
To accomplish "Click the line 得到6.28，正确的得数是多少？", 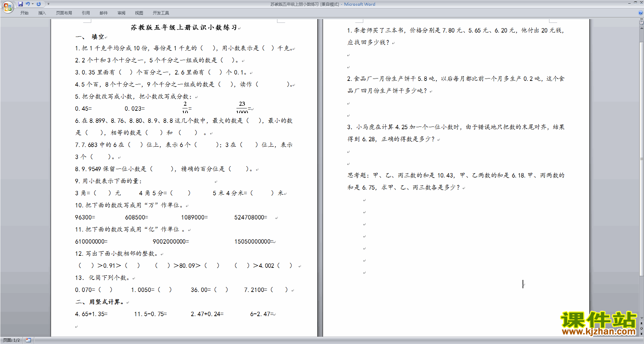I will [391, 139].
